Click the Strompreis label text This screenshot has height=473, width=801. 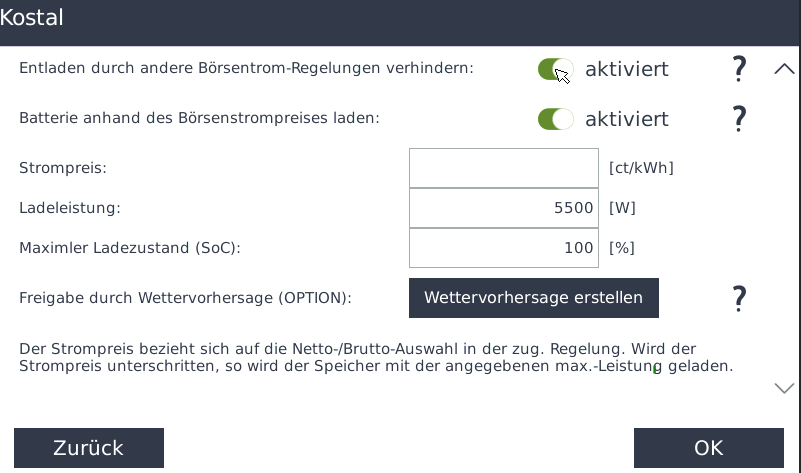[63, 168]
